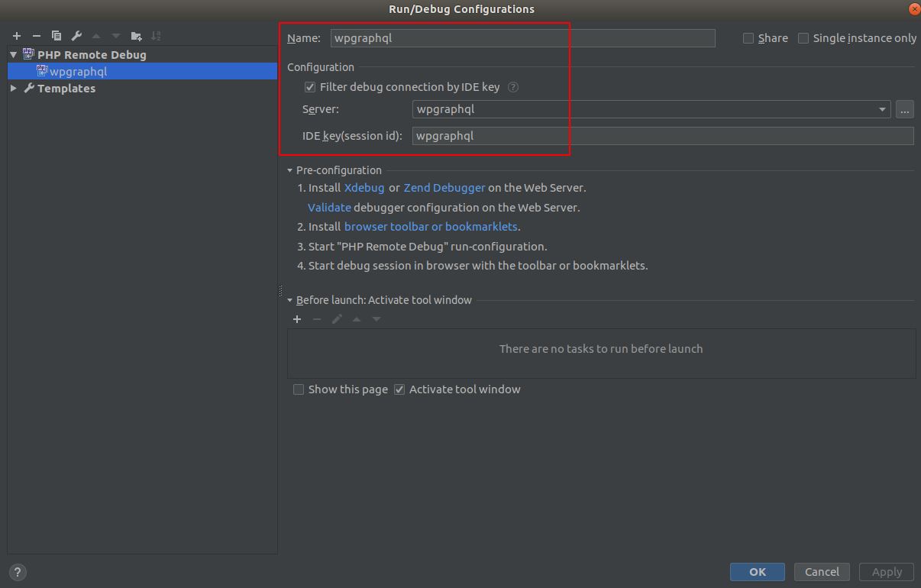Open the Zend Debugger link
This screenshot has width=921, height=588.
point(444,187)
